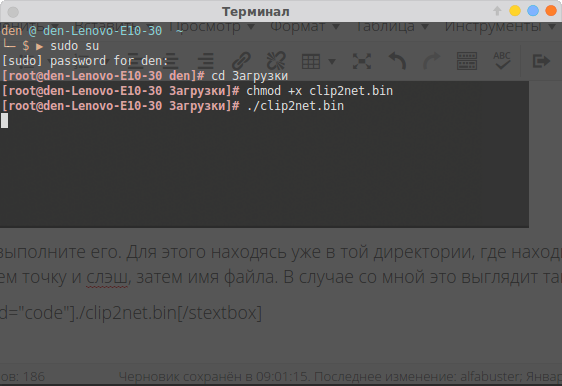
Task: Toggle the toolbar keyboard icon
Action: coord(467,61)
